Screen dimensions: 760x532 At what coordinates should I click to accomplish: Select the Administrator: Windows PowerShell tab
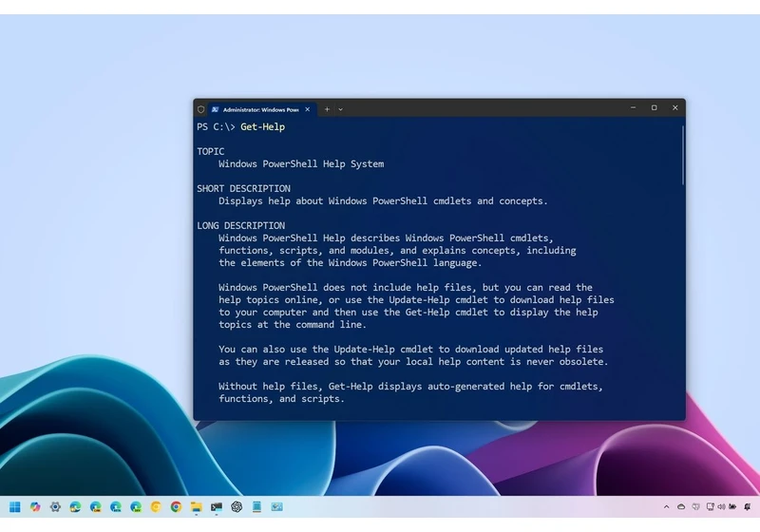[263, 109]
